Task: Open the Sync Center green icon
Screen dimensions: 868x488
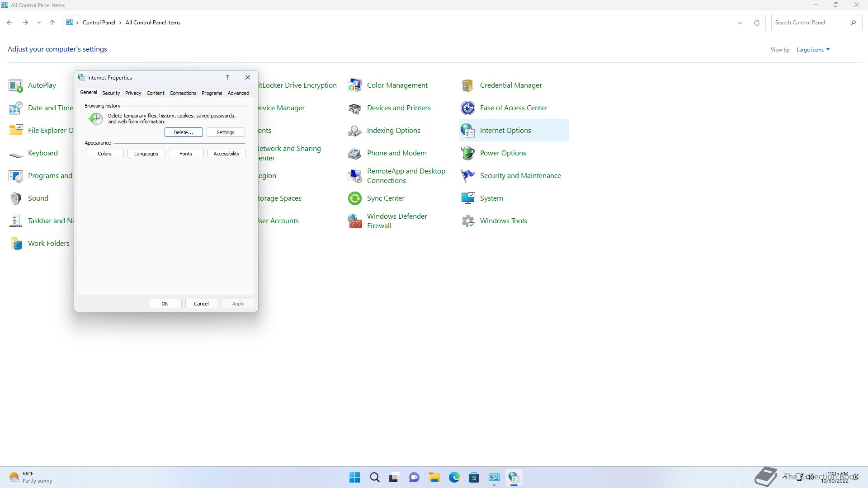Action: [x=355, y=198]
